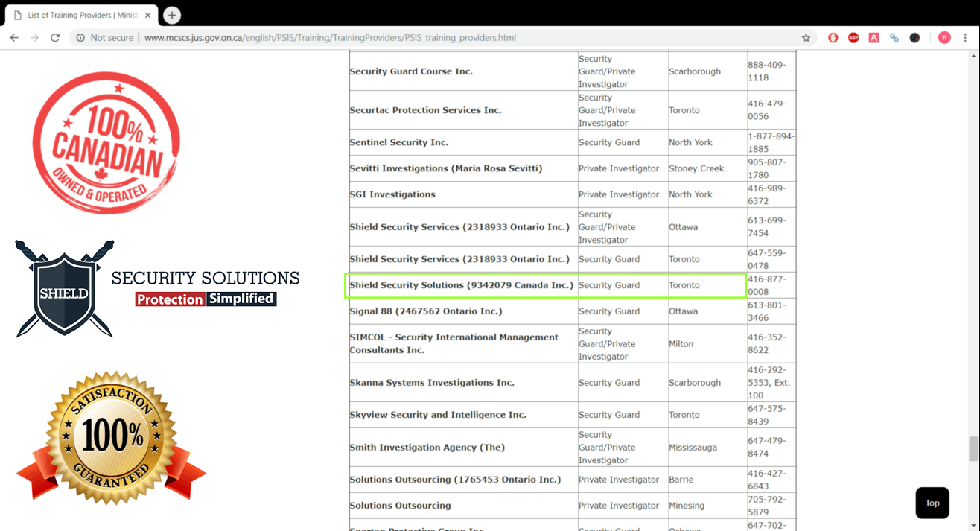This screenshot has height=531, width=980.
Task: Click 'Scarborough' in the Security Guard Course row
Action: (695, 71)
